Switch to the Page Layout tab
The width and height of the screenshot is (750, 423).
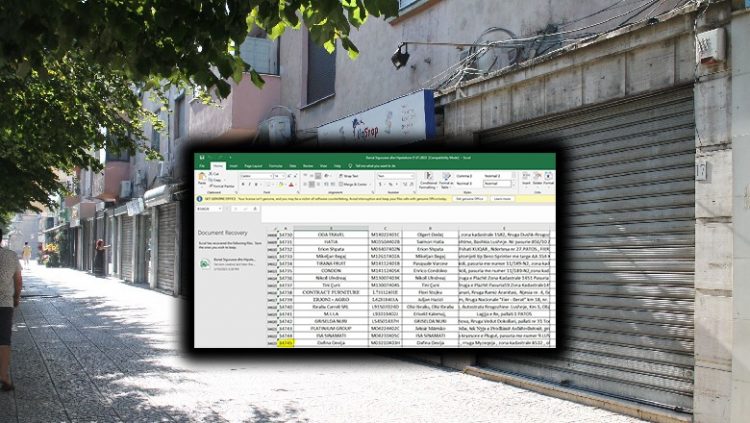point(253,166)
